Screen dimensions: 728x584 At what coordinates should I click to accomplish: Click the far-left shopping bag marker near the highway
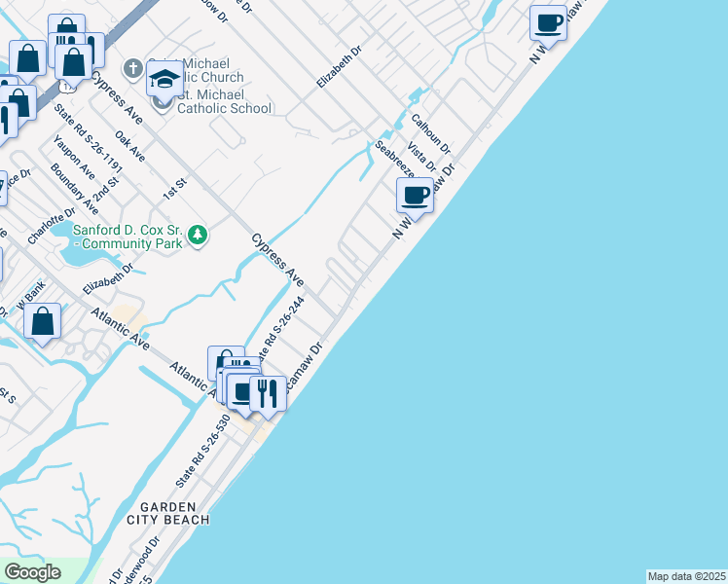tap(28, 59)
